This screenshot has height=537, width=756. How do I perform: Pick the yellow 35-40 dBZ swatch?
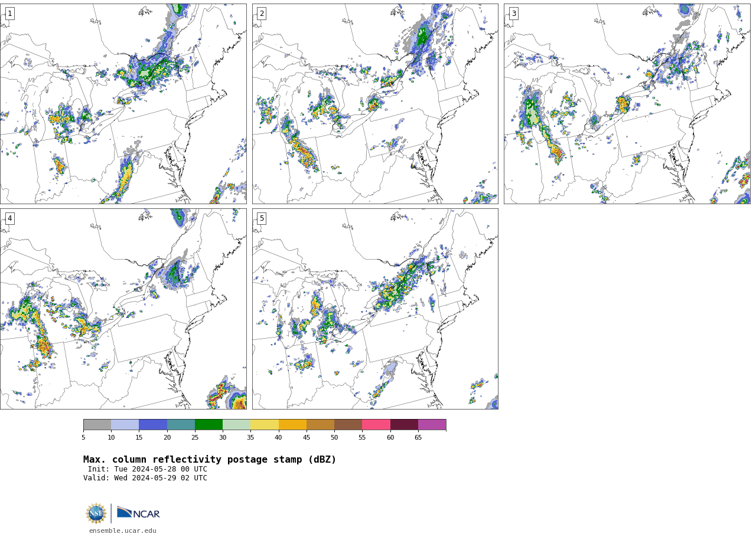265,425
